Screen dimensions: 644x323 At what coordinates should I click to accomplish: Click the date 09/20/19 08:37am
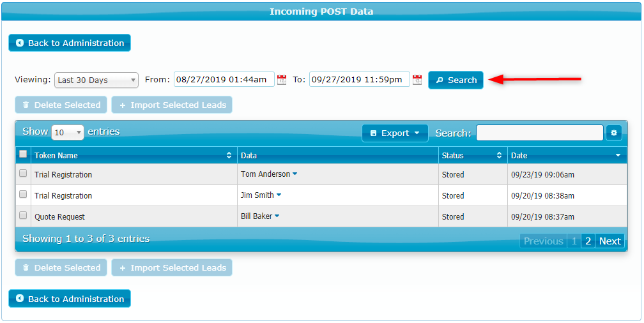point(542,216)
